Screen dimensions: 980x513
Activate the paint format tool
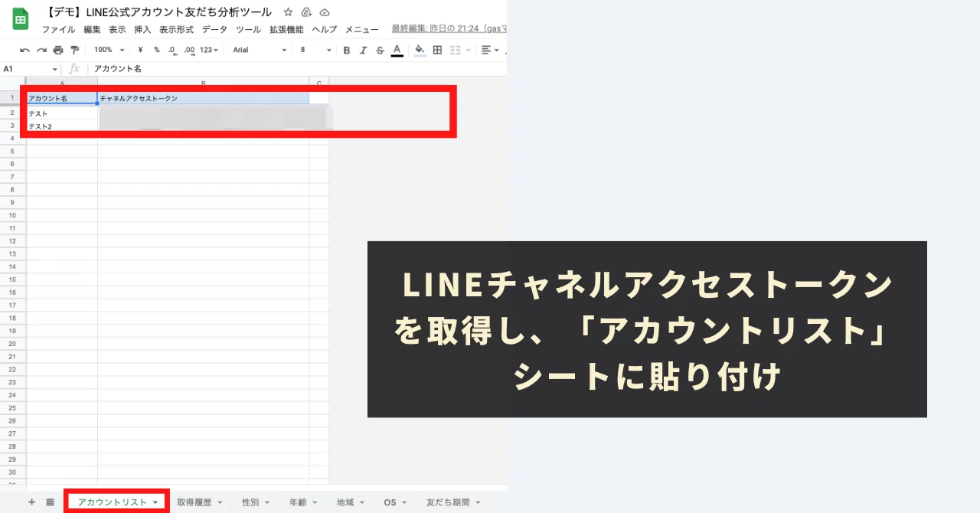[x=75, y=50]
